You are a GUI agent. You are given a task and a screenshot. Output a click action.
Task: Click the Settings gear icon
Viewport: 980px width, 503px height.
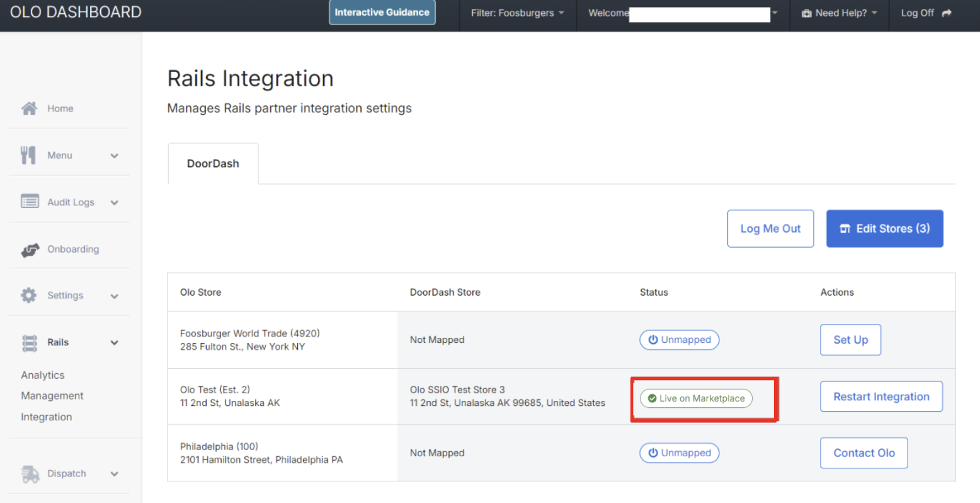(x=29, y=296)
